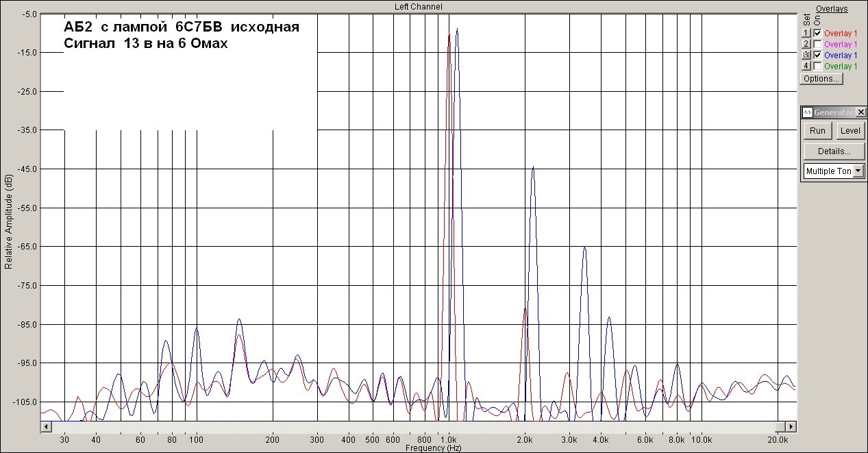This screenshot has height=453, width=868.
Task: Expand the Multiple Tone waveform dropdown
Action: [858, 171]
